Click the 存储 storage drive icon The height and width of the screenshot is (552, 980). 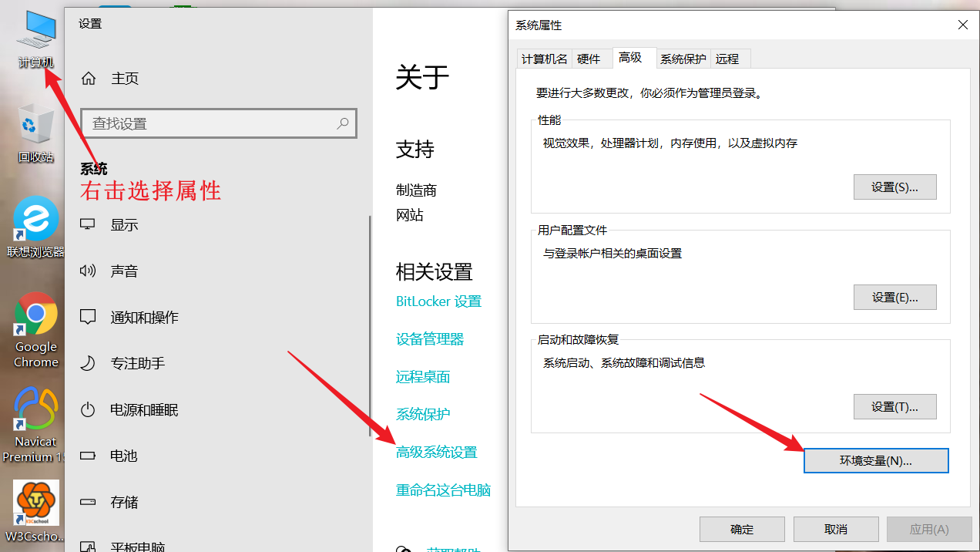coord(88,502)
